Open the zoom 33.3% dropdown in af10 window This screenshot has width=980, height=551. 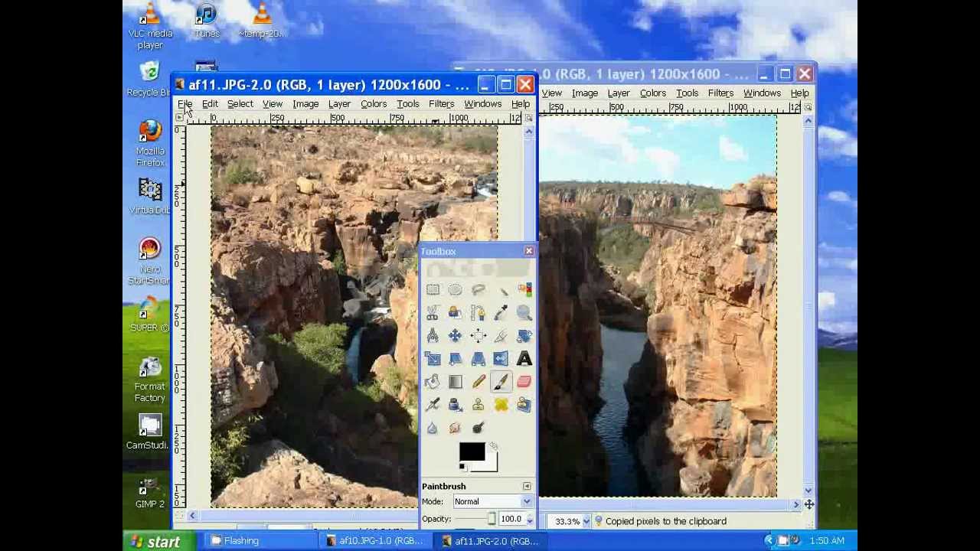(x=586, y=521)
